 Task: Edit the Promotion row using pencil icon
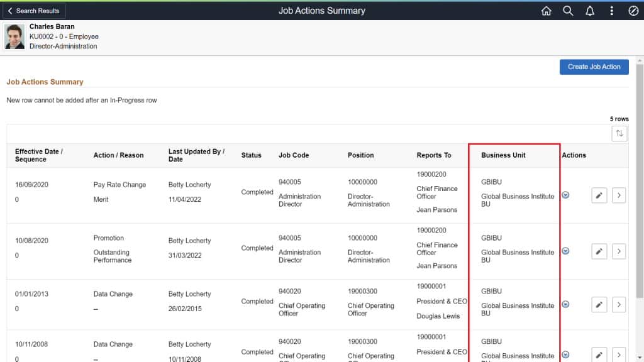599,251
